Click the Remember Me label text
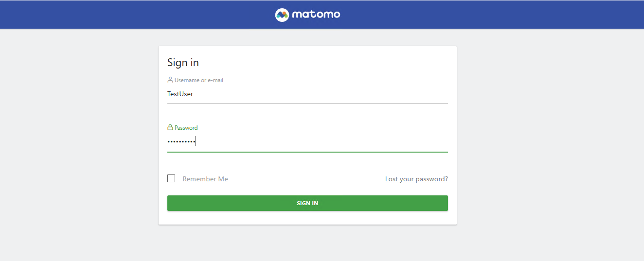This screenshot has height=261, width=644. pyautogui.click(x=205, y=179)
